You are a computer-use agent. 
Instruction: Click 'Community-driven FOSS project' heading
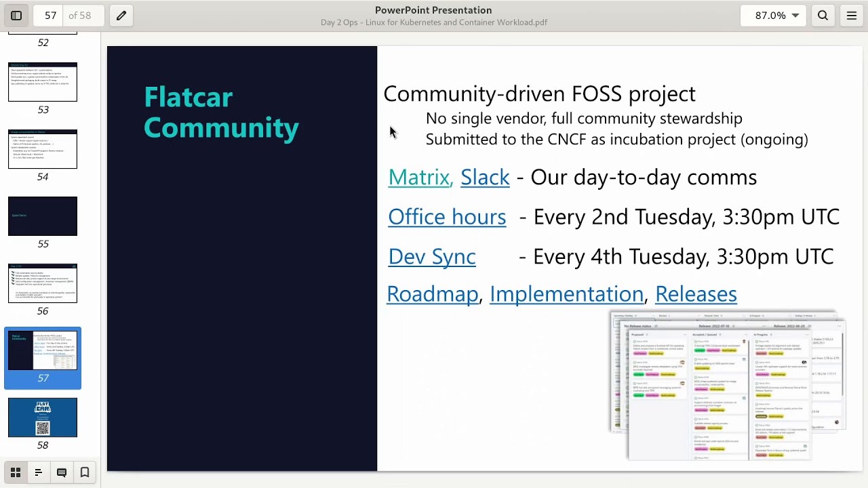(x=539, y=94)
